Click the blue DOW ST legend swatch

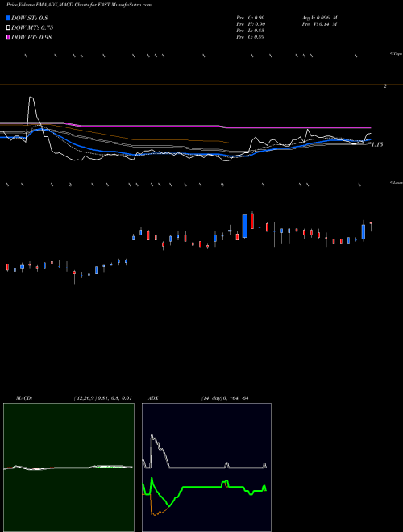9,18
